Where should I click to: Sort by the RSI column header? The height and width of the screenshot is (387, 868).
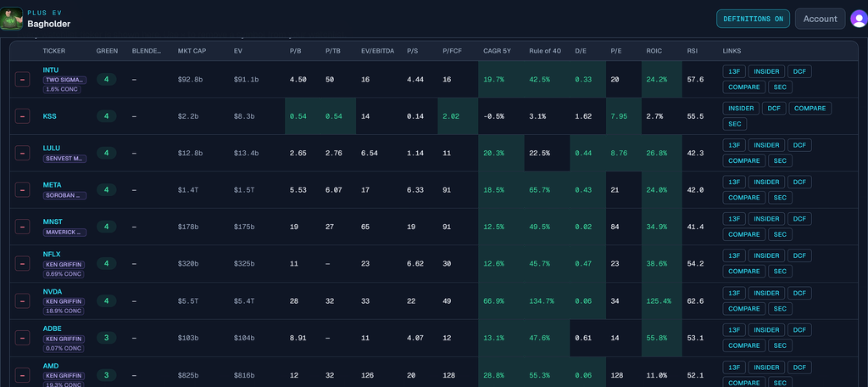point(692,51)
